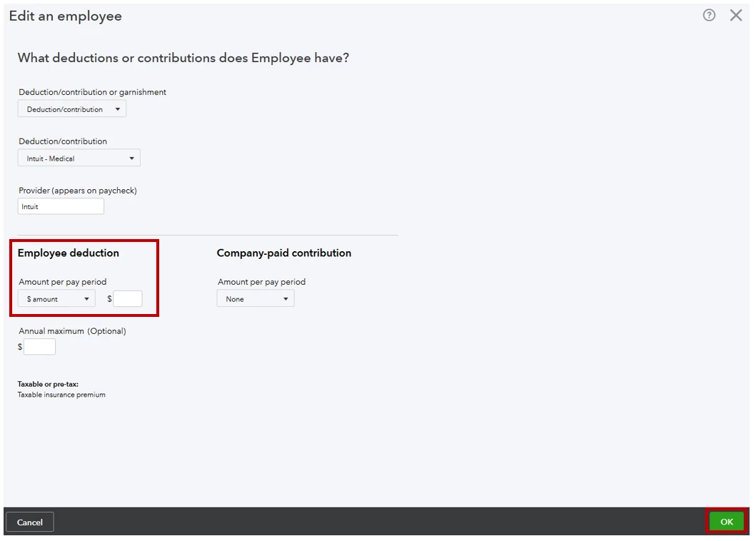Click the Provider field containing Intuit
756x541 pixels.
point(61,206)
